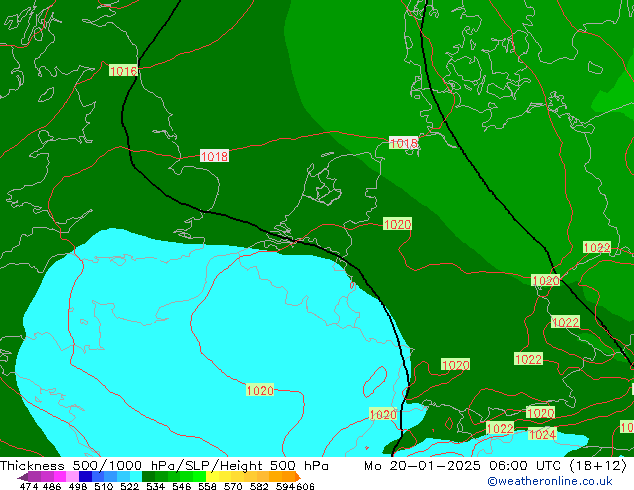634x490 pixels.
Task: Pick the light pink legend swatch
Action: click(x=72, y=476)
